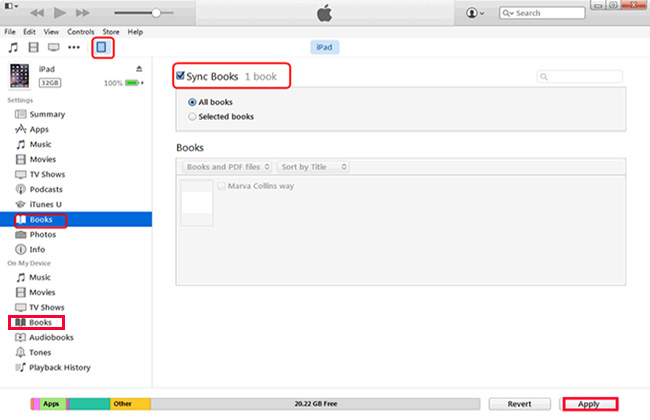
Task: Click the Other segment of storage bar
Action: (x=130, y=404)
